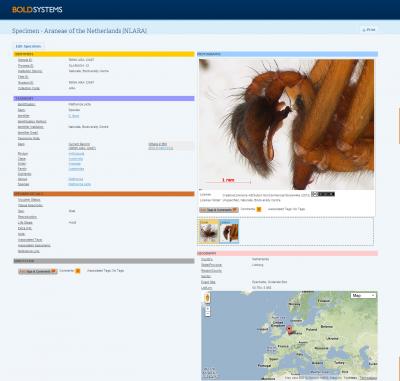Open the Map type dropdown

click(364, 295)
